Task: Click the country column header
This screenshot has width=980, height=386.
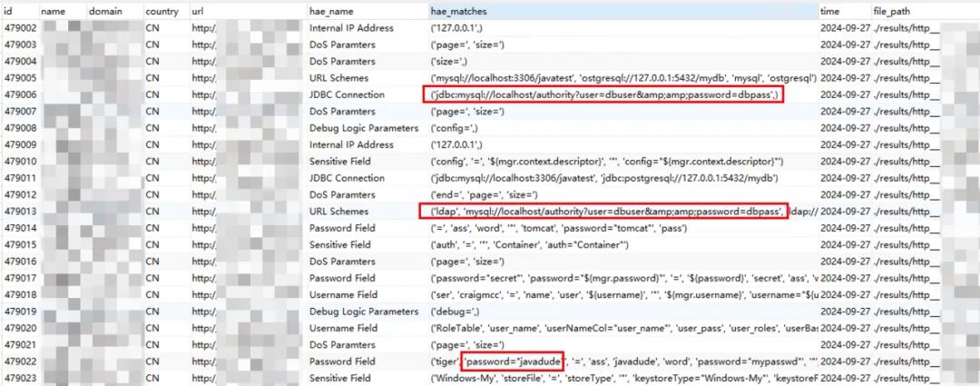Action: point(166,11)
